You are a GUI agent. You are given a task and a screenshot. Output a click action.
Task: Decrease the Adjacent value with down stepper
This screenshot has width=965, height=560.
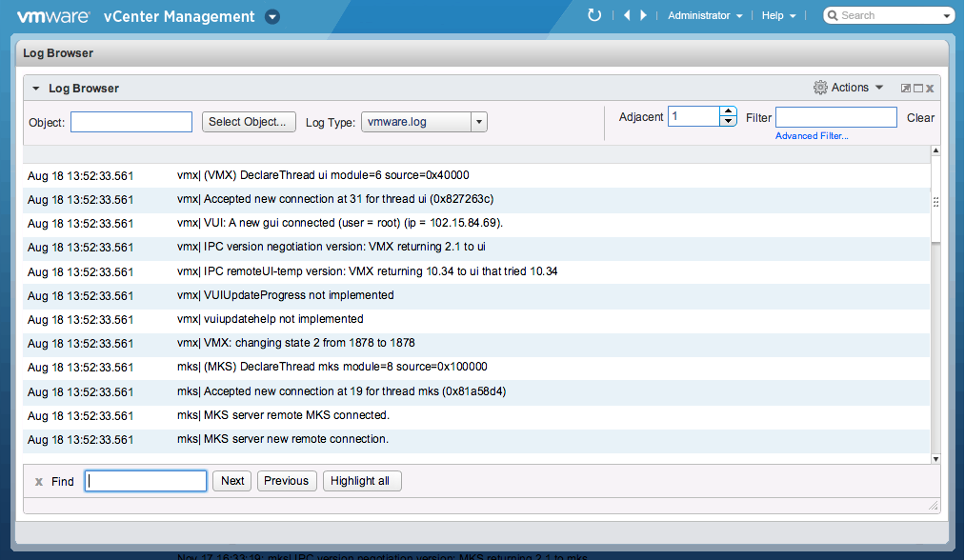pyautogui.click(x=729, y=121)
